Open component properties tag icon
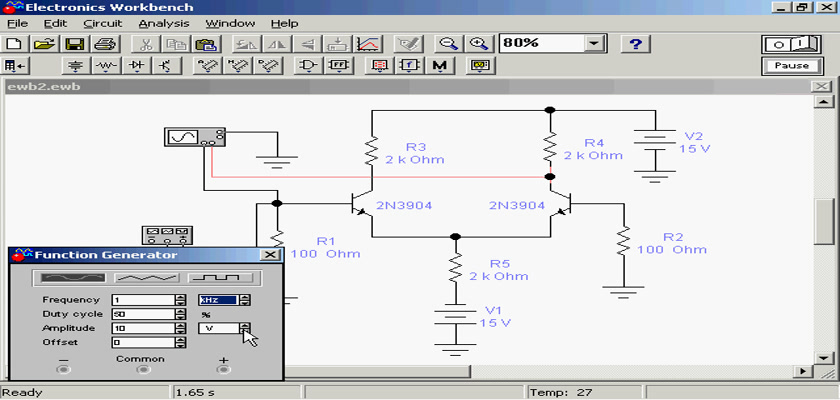Image resolution: width=840 pixels, height=400 pixels. pos(408,44)
